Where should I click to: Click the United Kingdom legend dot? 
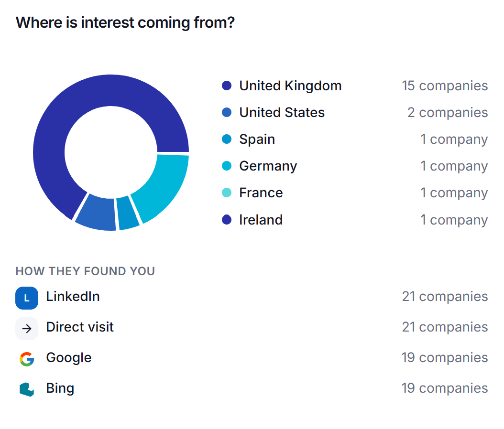click(227, 86)
